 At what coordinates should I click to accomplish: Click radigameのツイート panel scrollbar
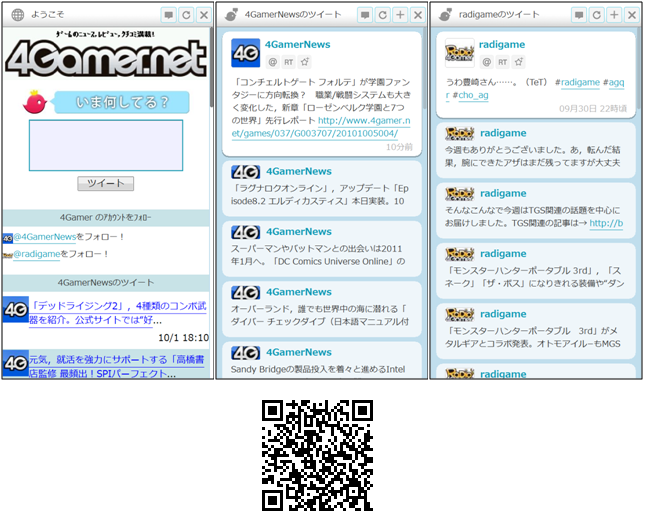click(639, 66)
